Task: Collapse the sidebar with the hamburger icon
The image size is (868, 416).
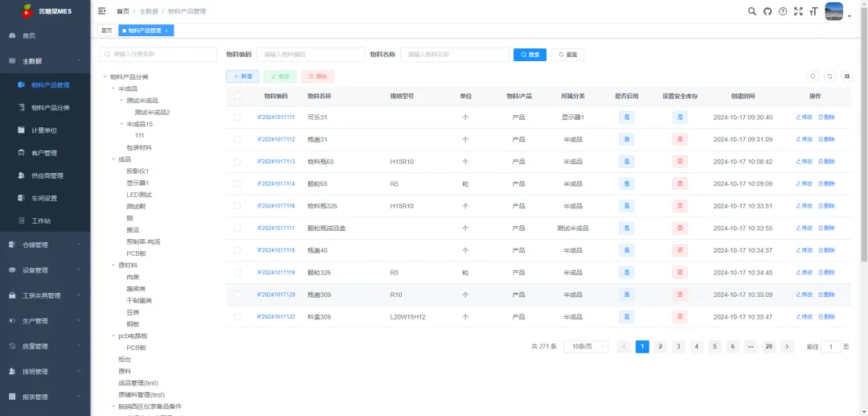Action: (x=102, y=11)
